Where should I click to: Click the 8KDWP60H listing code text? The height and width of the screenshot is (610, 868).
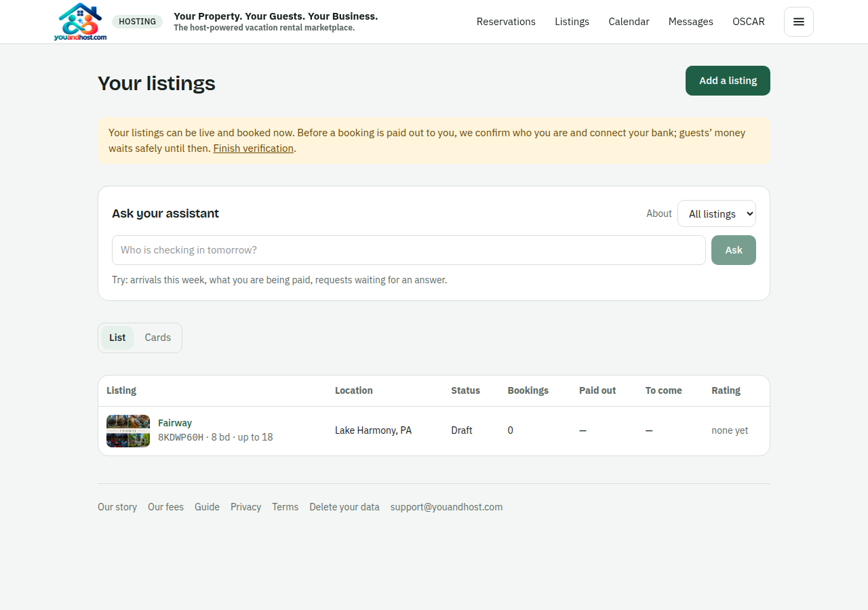click(180, 437)
